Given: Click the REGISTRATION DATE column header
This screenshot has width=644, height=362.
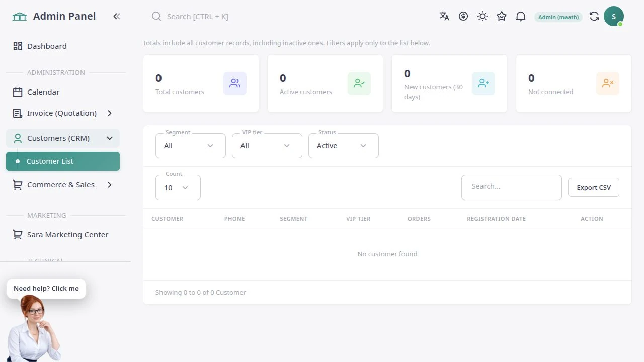Looking at the screenshot, I should click(x=496, y=219).
